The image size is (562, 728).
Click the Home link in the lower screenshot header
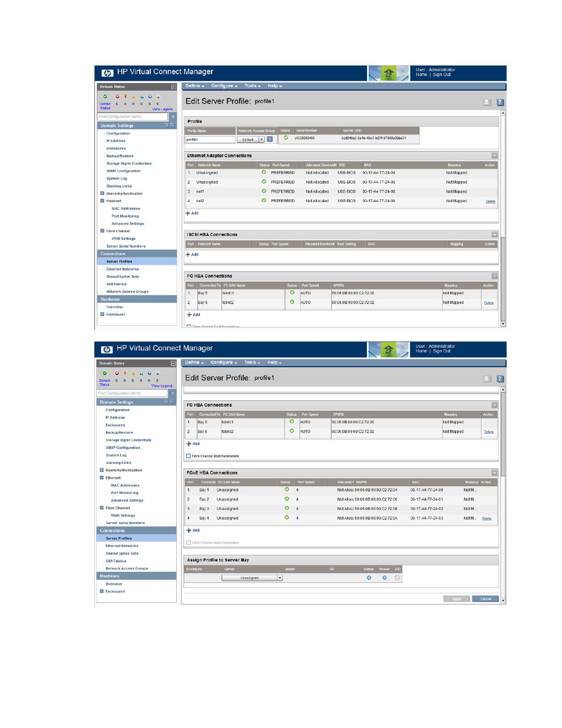[421, 351]
